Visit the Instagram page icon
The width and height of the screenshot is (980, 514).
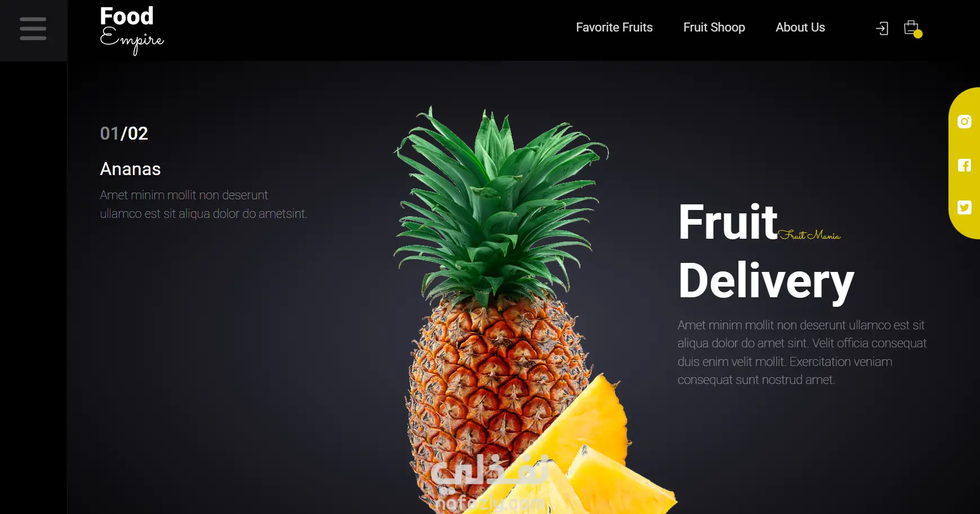pos(964,122)
